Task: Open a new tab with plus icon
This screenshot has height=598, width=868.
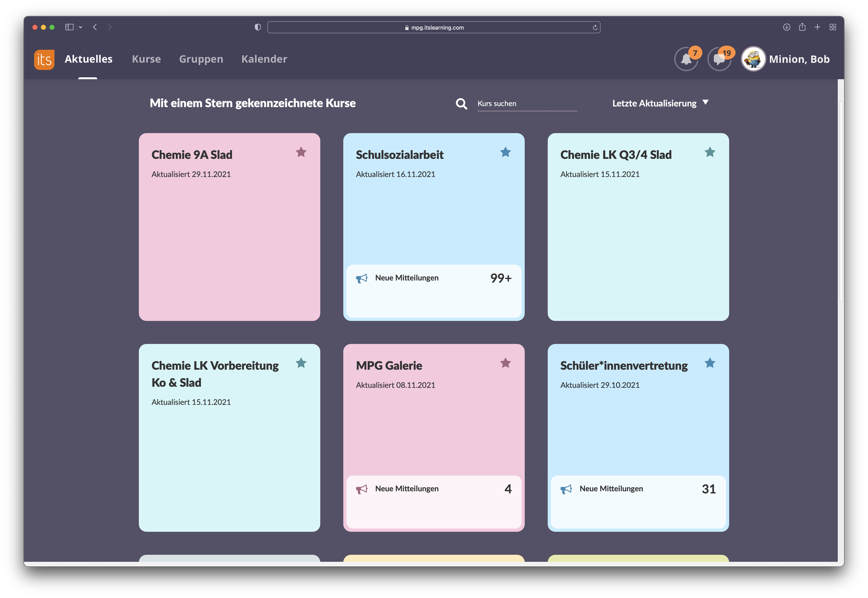Action: tap(818, 27)
